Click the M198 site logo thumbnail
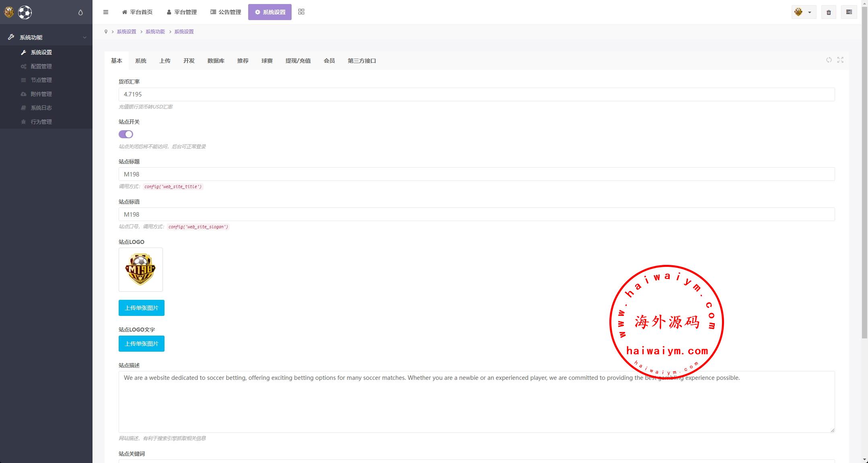This screenshot has height=463, width=868. click(140, 269)
